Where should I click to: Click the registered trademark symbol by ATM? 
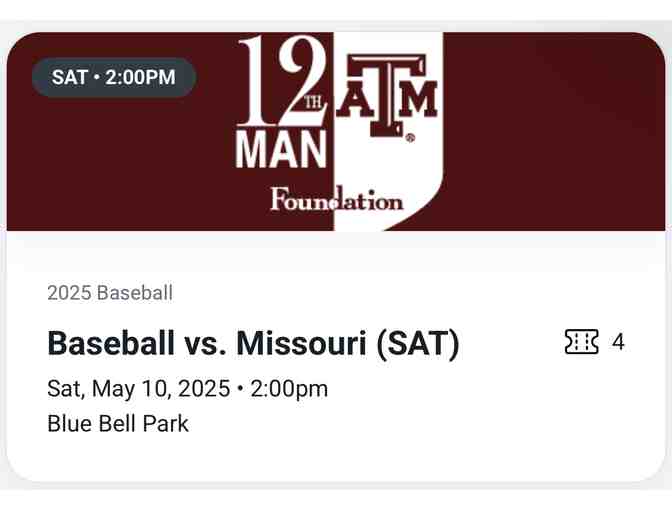pos(410,139)
